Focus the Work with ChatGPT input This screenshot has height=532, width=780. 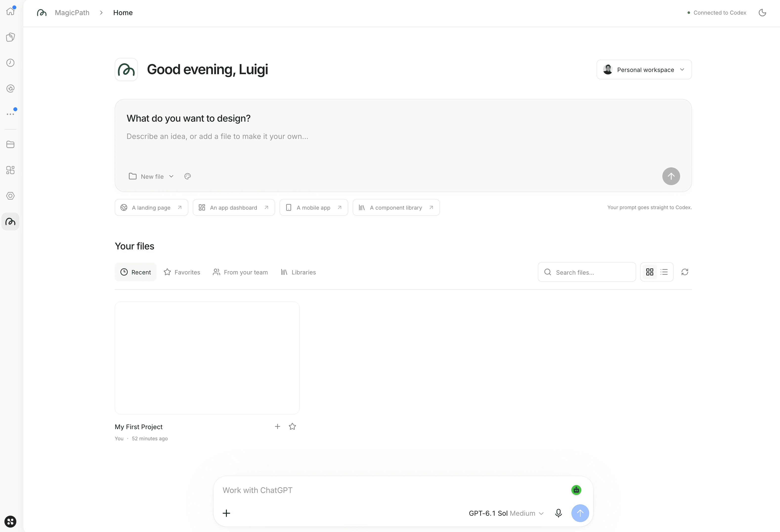pos(393,490)
